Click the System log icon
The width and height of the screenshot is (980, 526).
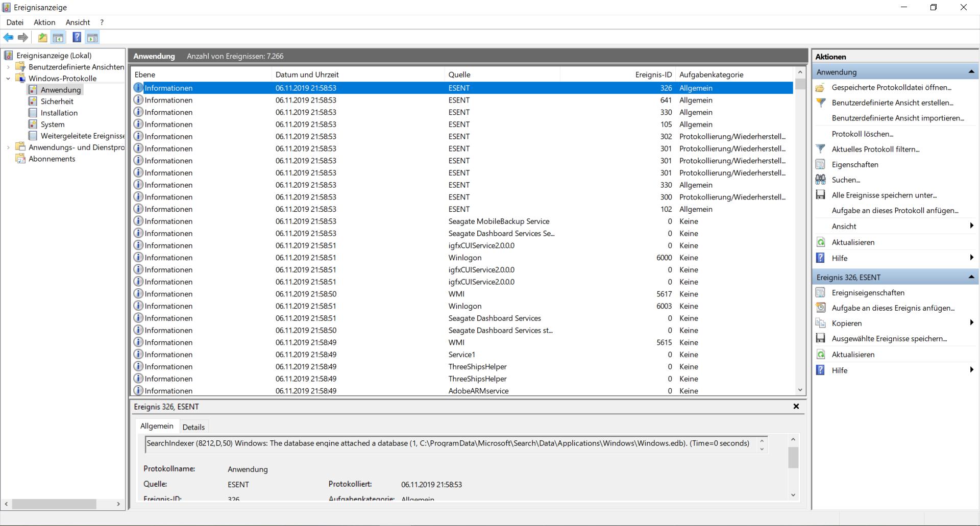click(33, 124)
